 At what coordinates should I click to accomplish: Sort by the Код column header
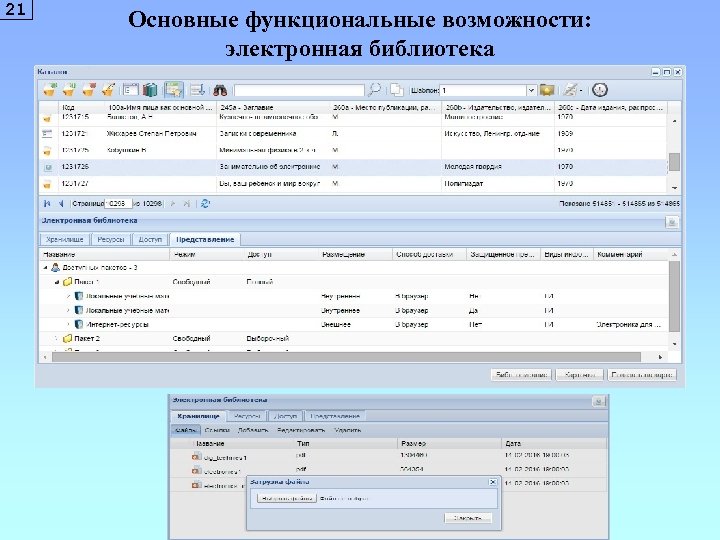tap(81, 107)
